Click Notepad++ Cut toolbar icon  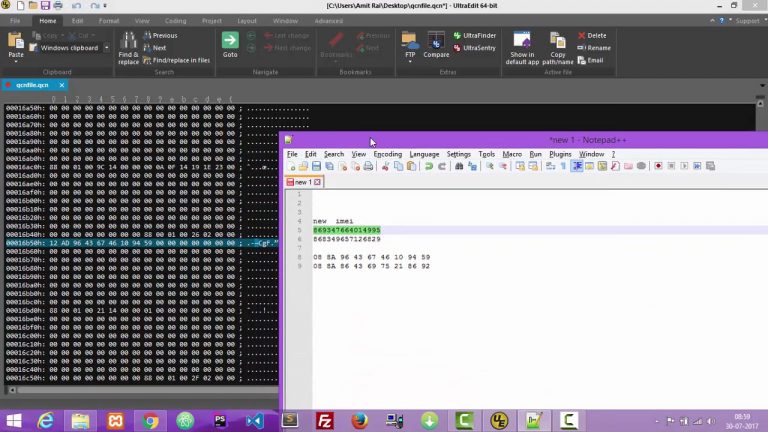tap(386, 167)
